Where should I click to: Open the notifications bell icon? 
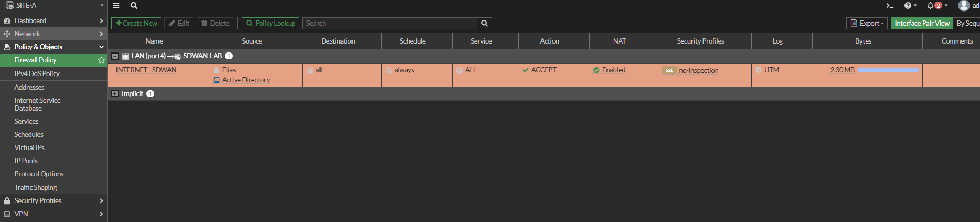936,6
